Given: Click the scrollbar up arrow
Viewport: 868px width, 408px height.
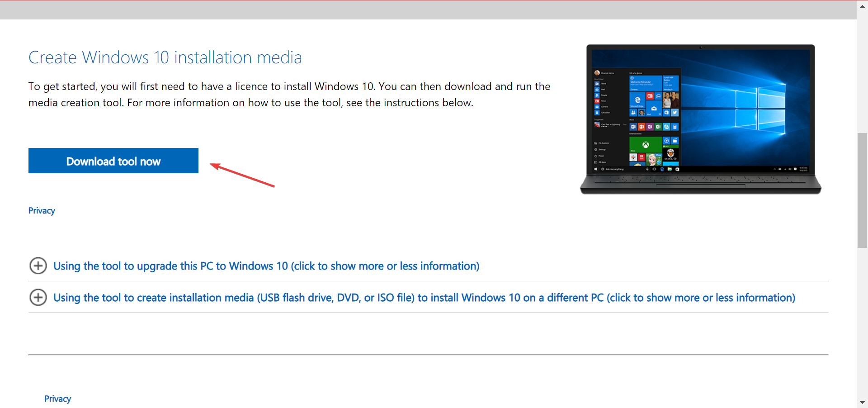Looking at the screenshot, I should (862, 6).
